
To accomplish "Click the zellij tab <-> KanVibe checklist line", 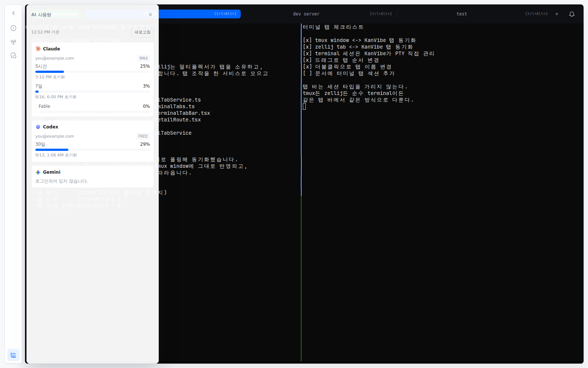I will (358, 47).
